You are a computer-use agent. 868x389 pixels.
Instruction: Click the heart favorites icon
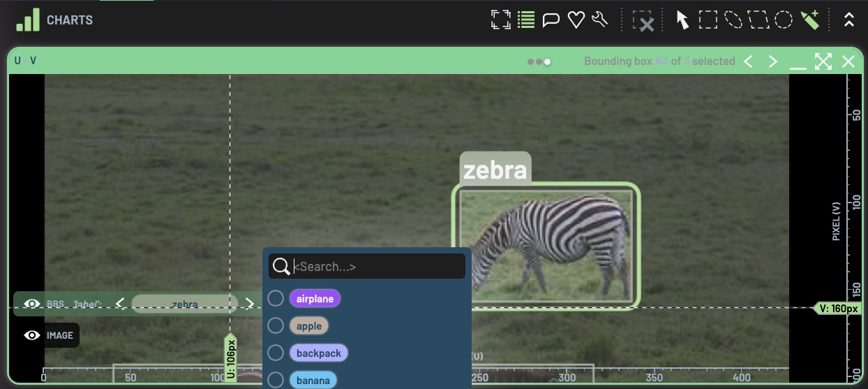coord(576,20)
